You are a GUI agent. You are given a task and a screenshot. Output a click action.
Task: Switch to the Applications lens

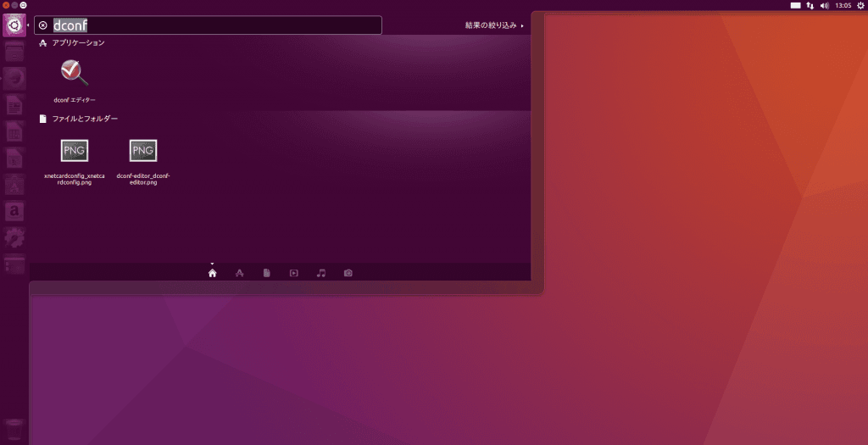[x=240, y=273]
